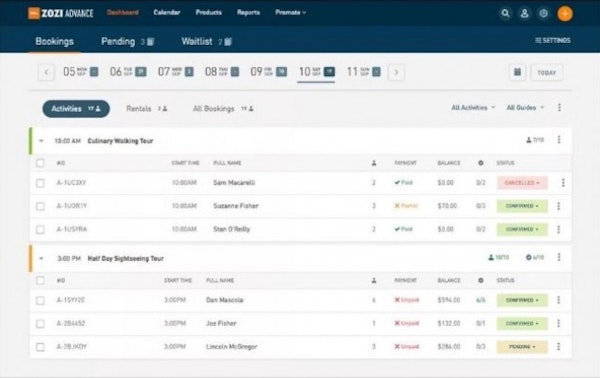
Task: Tick checkbox for Stan O'Reilly booking
Action: [40, 230]
